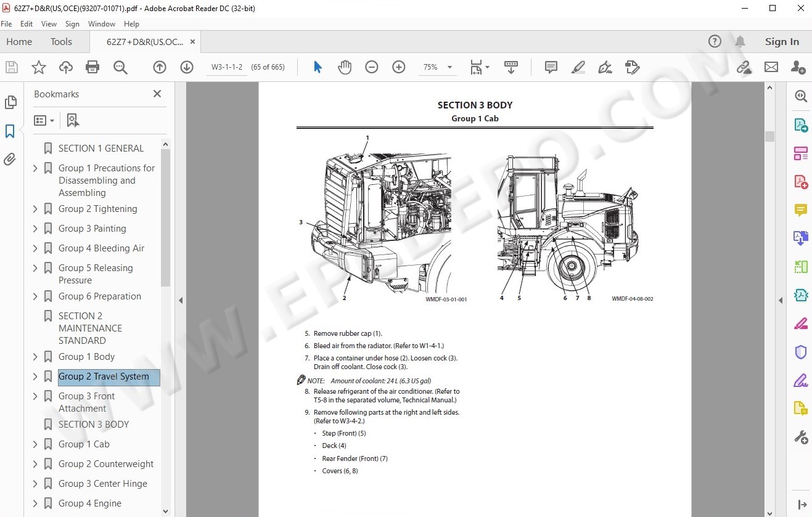Send the file by email envelope icon

click(771, 67)
